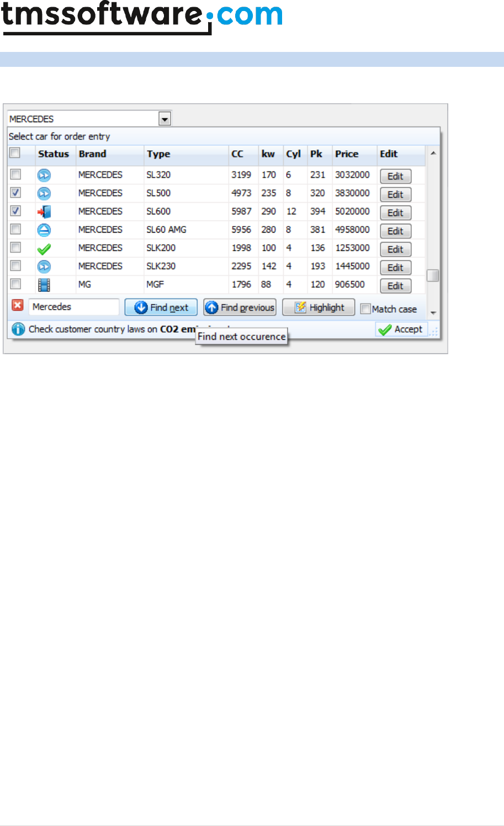Check the SLK200 row checkbox
This screenshot has height=826, width=504.
pos(15,247)
